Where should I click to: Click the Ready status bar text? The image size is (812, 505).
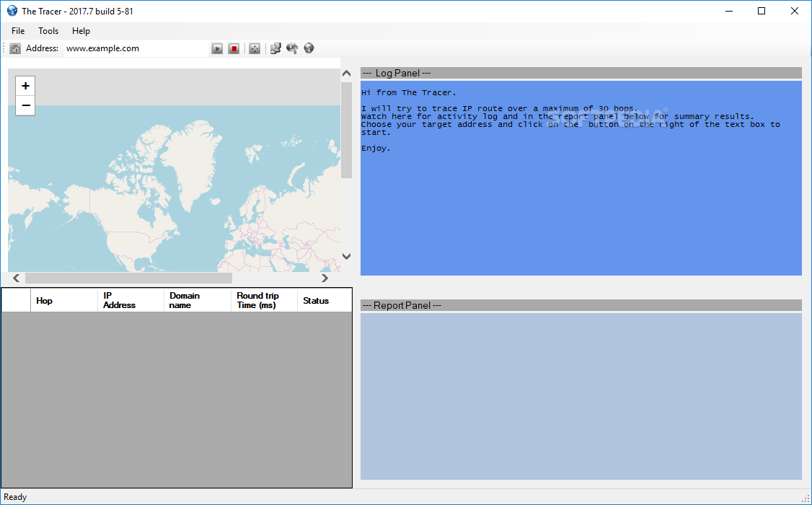click(x=15, y=497)
